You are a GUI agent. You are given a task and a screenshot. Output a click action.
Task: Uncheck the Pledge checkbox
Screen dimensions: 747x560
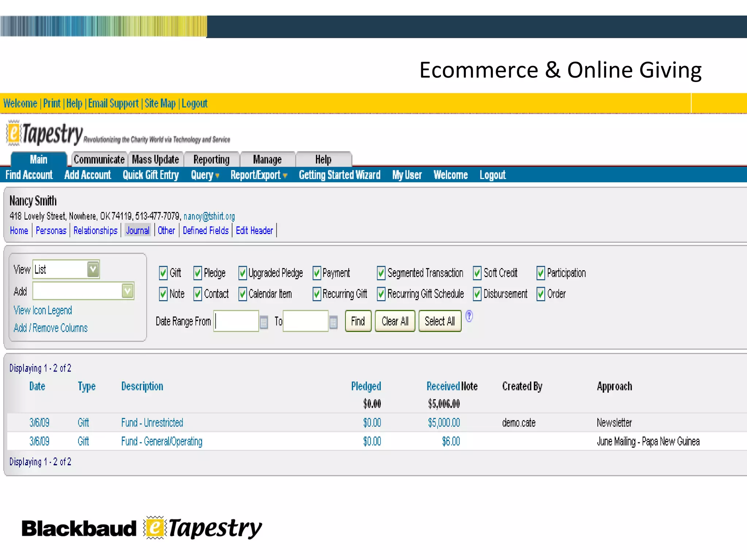coord(198,273)
